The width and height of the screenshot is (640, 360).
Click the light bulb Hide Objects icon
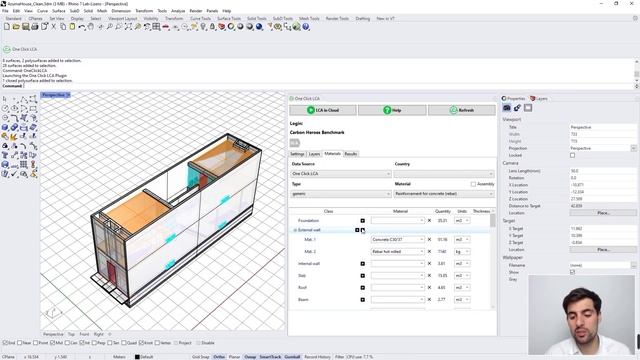203,27
